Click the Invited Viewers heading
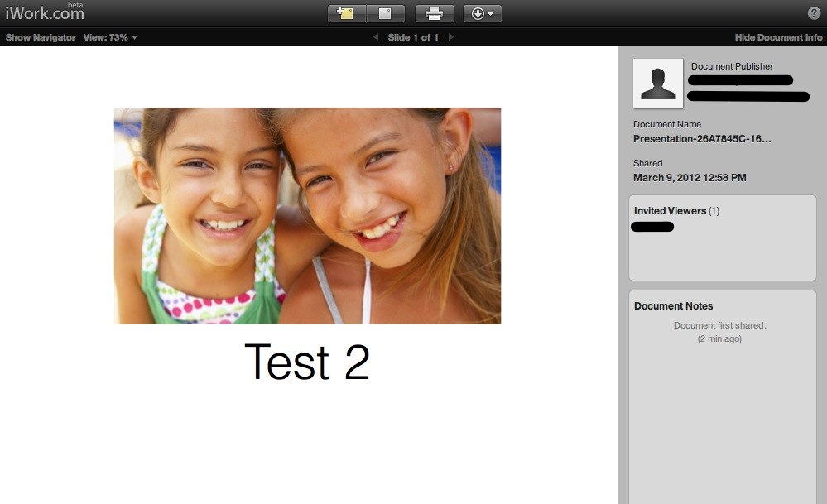 670,211
